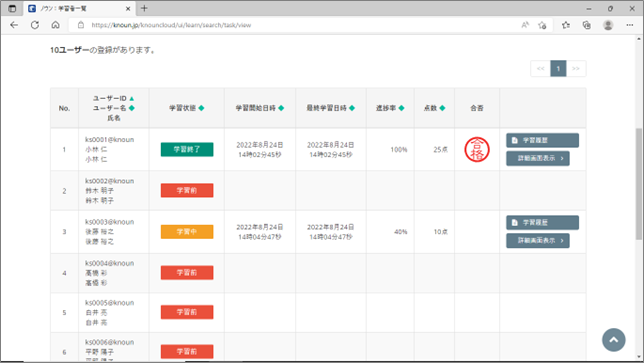644x363 pixels.
Task: Open the browser settings and more menu
Action: click(x=630, y=25)
